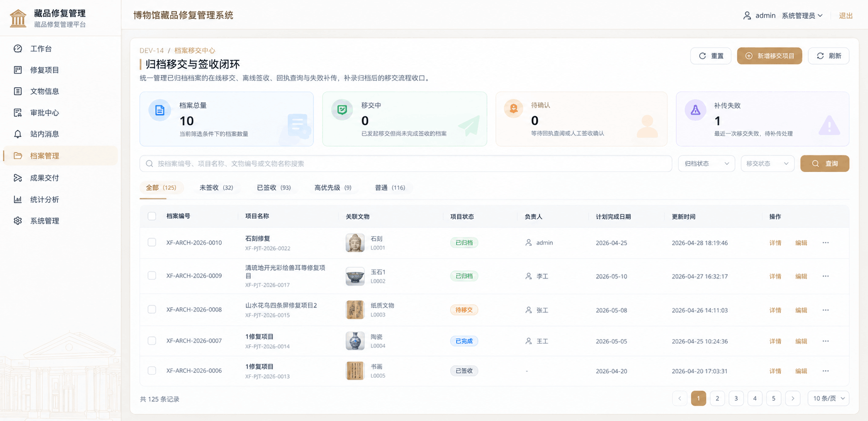
Task: Check the row XF-ARCH-2026-0008 checkbox
Action: coord(152,309)
